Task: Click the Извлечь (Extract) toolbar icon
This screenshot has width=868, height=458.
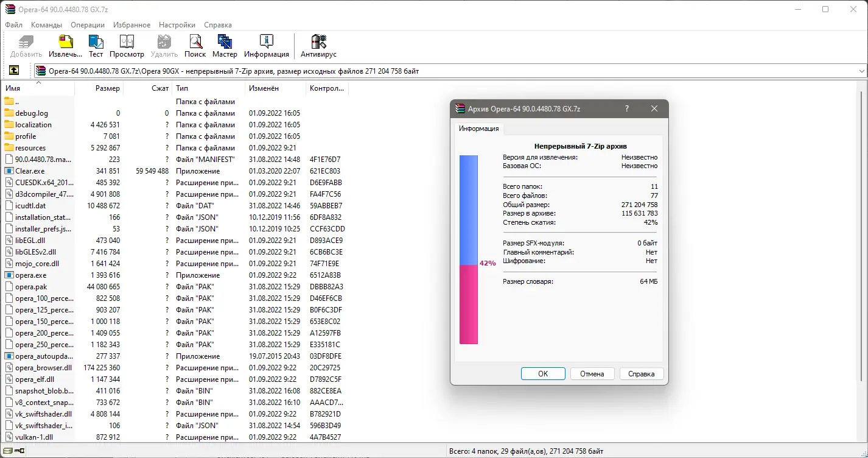Action: click(x=65, y=42)
